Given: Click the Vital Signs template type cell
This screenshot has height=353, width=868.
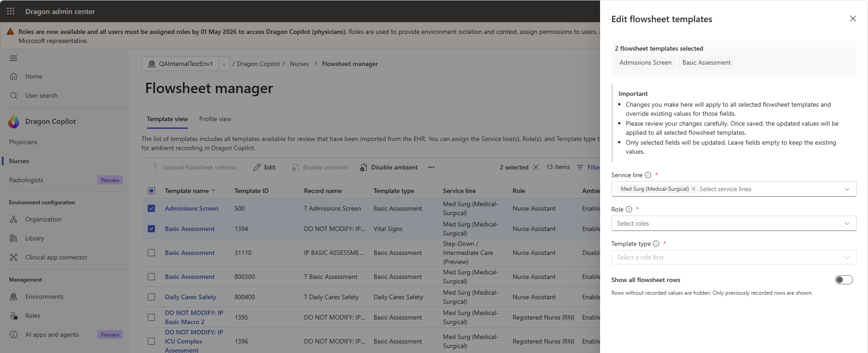Looking at the screenshot, I should pyautogui.click(x=388, y=229).
